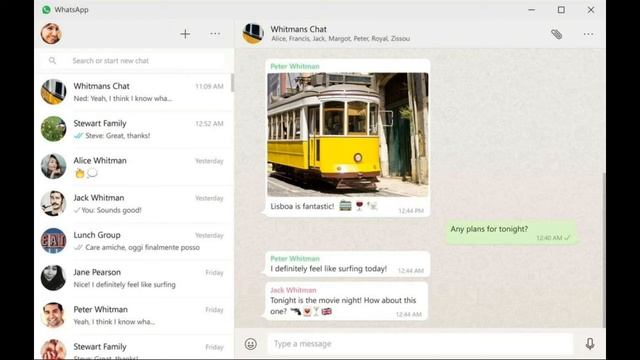Viewport: 640px width, 360px height.
Task: Focus the Search or start new chat field
Action: coord(133,61)
